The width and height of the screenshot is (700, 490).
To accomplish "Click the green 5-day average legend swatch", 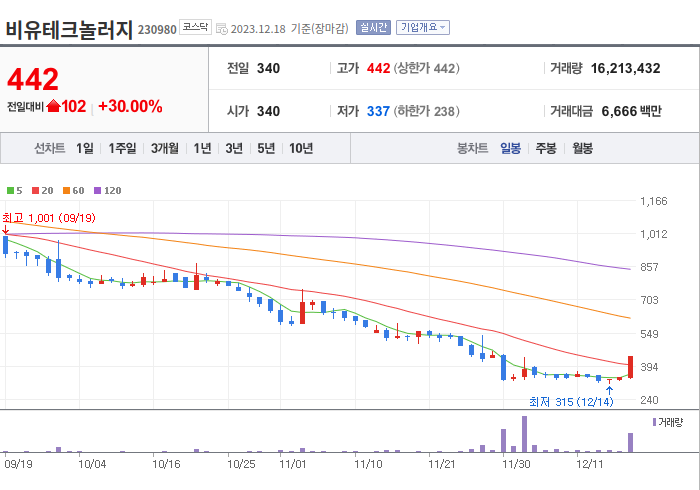I will [11, 191].
